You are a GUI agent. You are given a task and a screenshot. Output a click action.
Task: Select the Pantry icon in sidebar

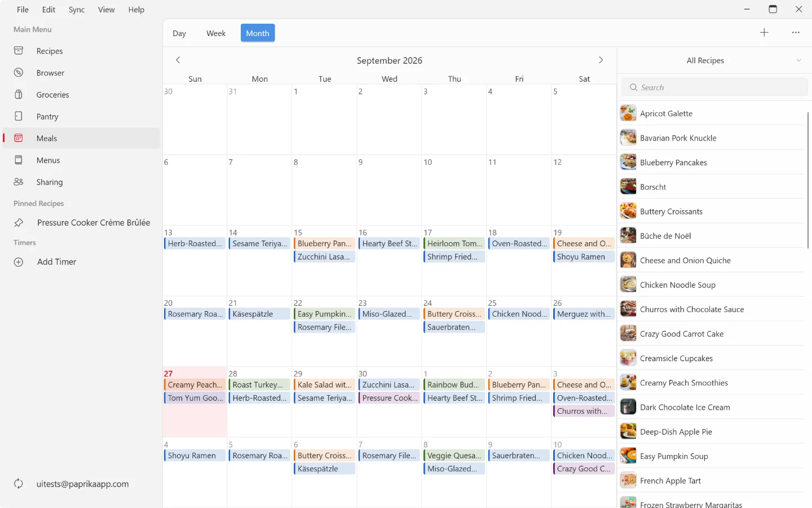pyautogui.click(x=19, y=116)
